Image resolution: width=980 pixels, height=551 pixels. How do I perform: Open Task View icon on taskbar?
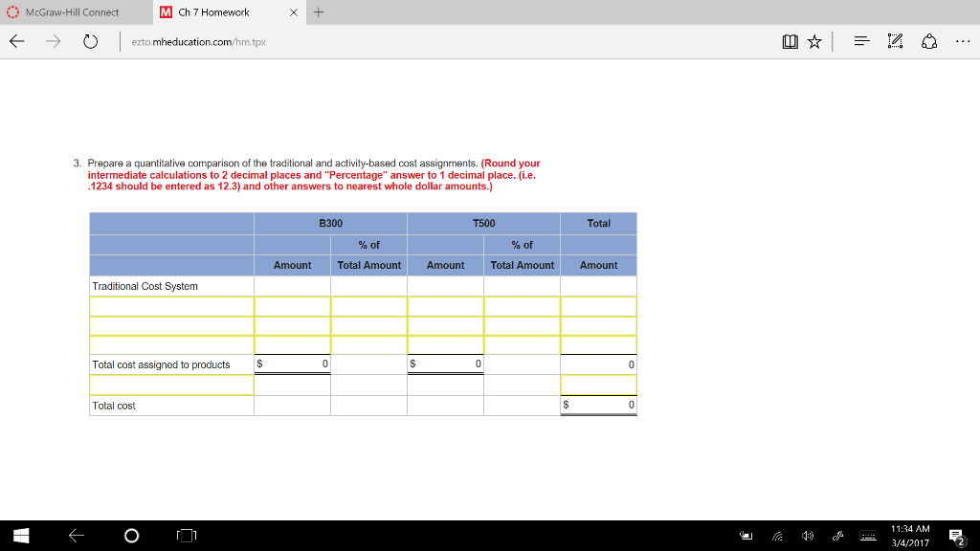tap(187, 536)
